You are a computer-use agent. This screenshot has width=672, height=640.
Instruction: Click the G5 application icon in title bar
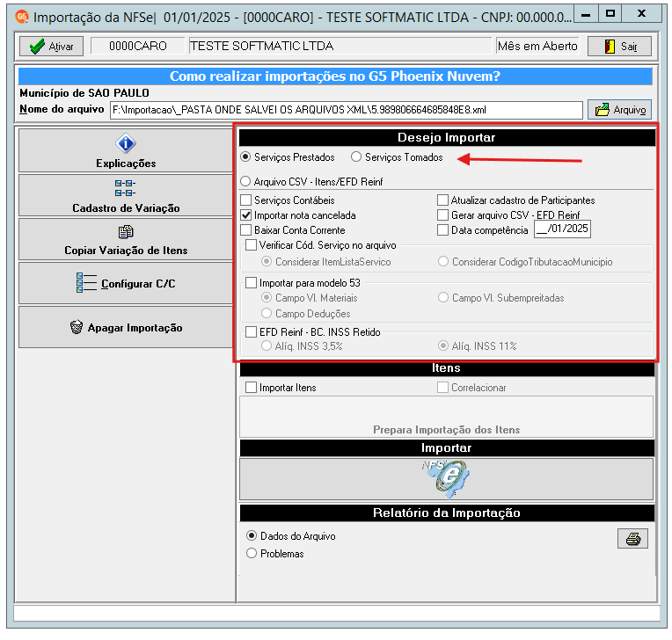[21, 17]
